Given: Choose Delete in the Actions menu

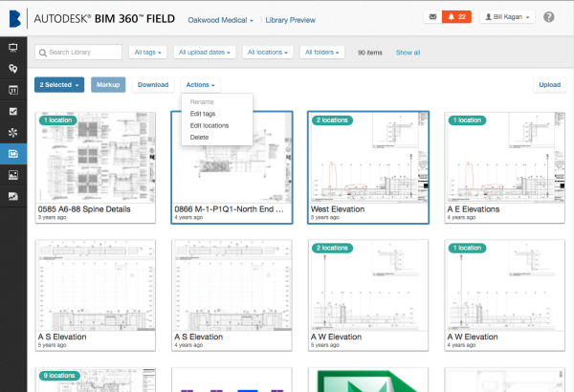Looking at the screenshot, I should pyautogui.click(x=199, y=138).
